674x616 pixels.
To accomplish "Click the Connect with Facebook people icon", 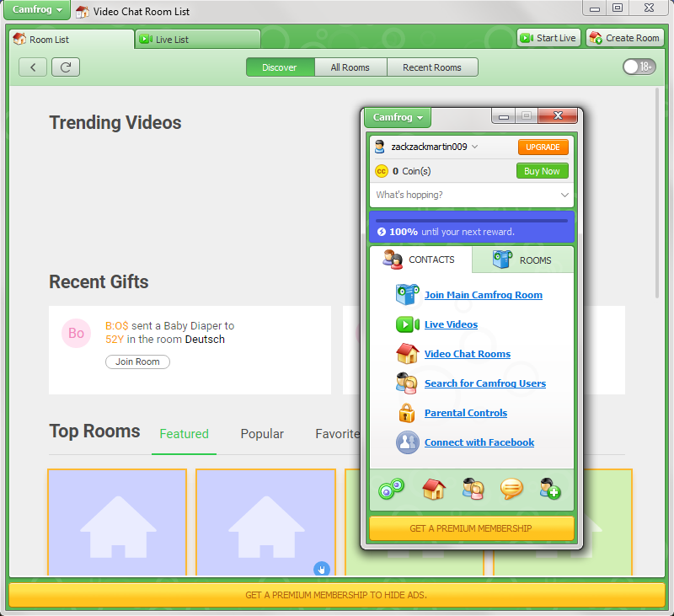I will point(407,442).
